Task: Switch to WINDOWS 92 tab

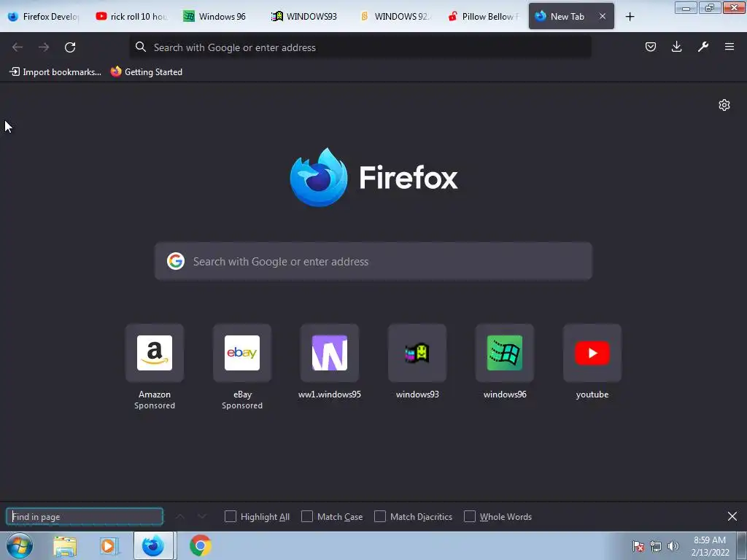Action: (395, 17)
